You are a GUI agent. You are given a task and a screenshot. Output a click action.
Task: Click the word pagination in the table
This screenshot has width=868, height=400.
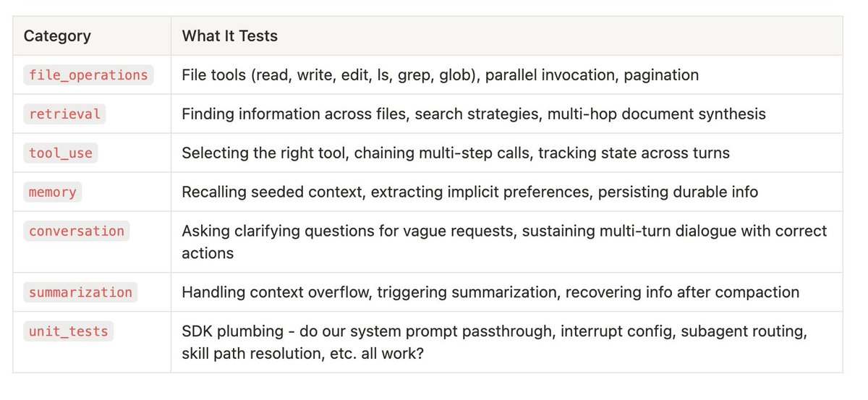pos(661,75)
